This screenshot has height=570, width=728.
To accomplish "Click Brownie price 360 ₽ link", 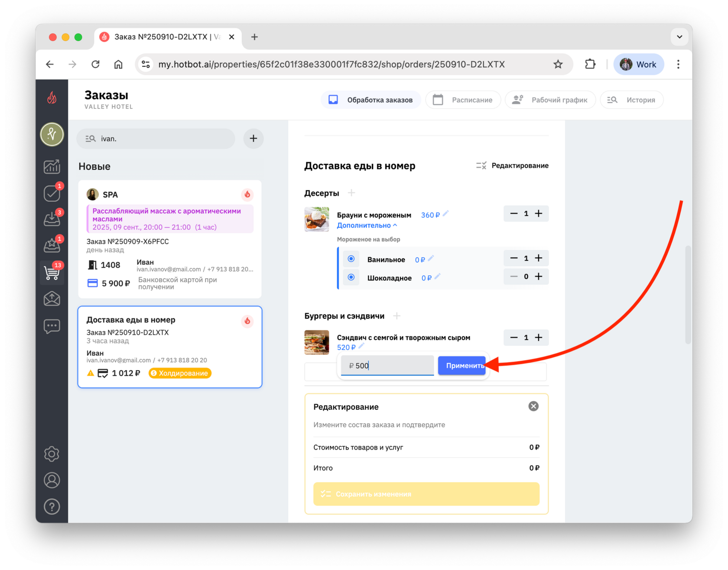I will [x=430, y=215].
